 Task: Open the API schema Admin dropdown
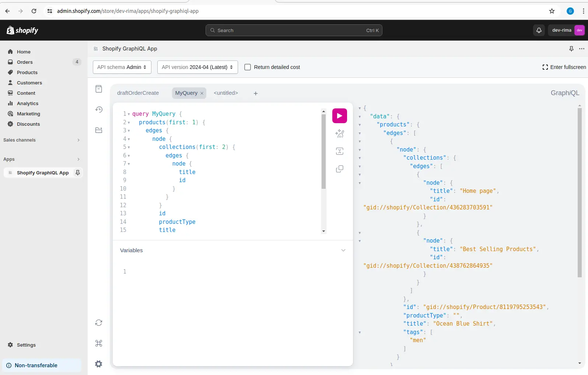pyautogui.click(x=122, y=67)
